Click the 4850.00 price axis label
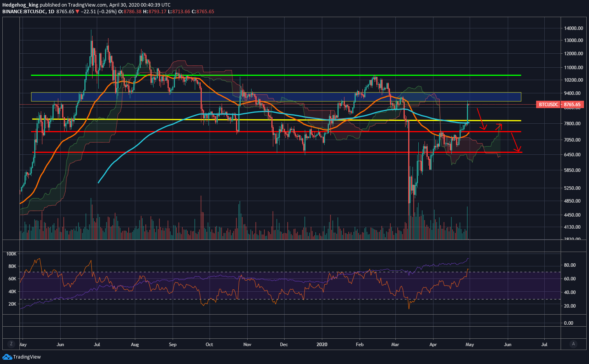The height and width of the screenshot is (364, 589). pos(572,201)
